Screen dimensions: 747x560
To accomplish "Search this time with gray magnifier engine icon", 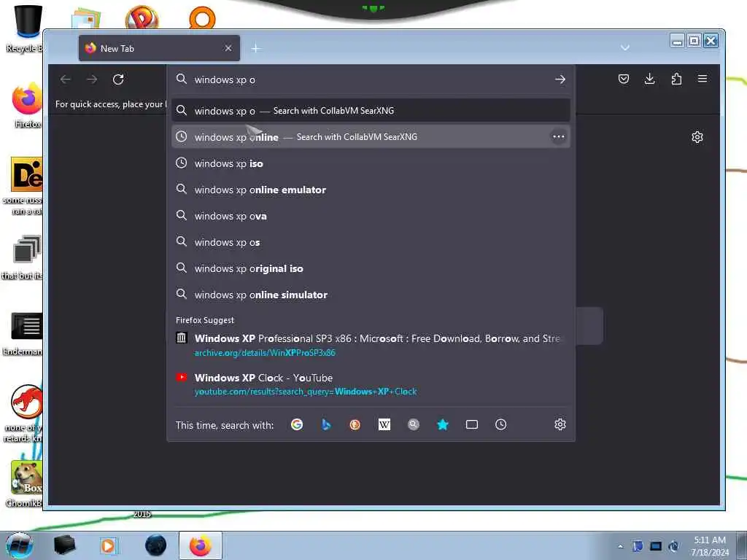I will click(x=414, y=424).
